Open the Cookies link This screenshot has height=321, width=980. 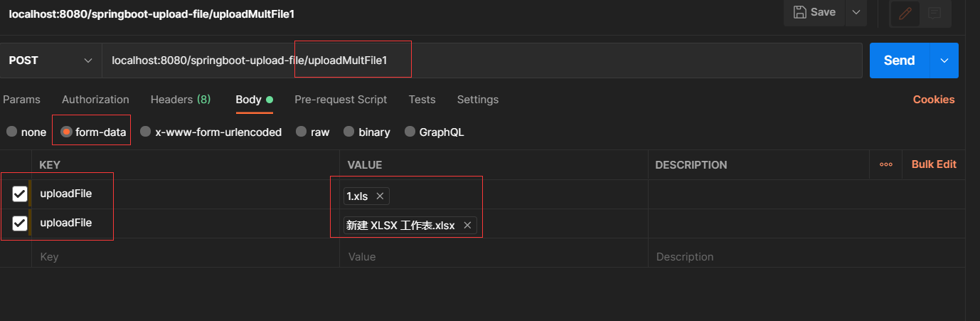(x=934, y=100)
